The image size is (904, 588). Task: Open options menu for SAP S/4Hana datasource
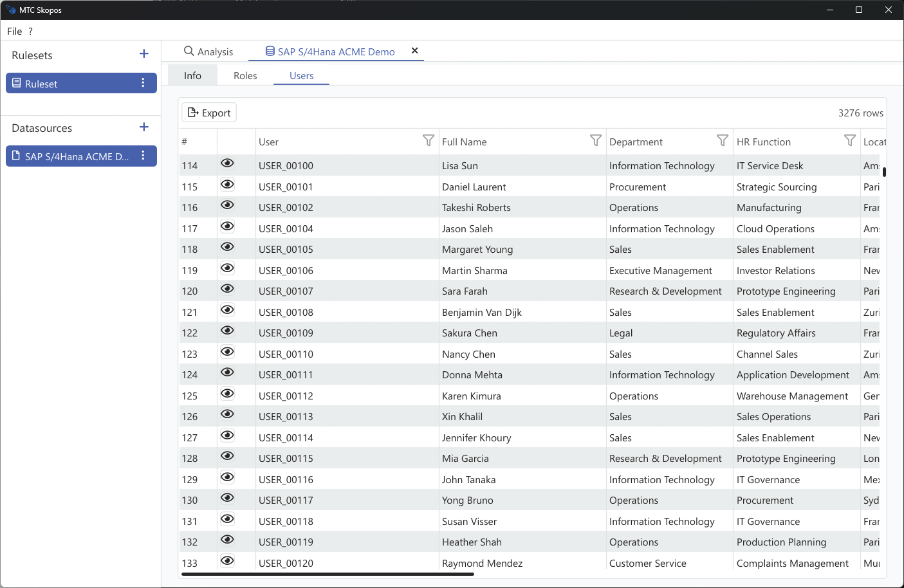click(x=143, y=156)
